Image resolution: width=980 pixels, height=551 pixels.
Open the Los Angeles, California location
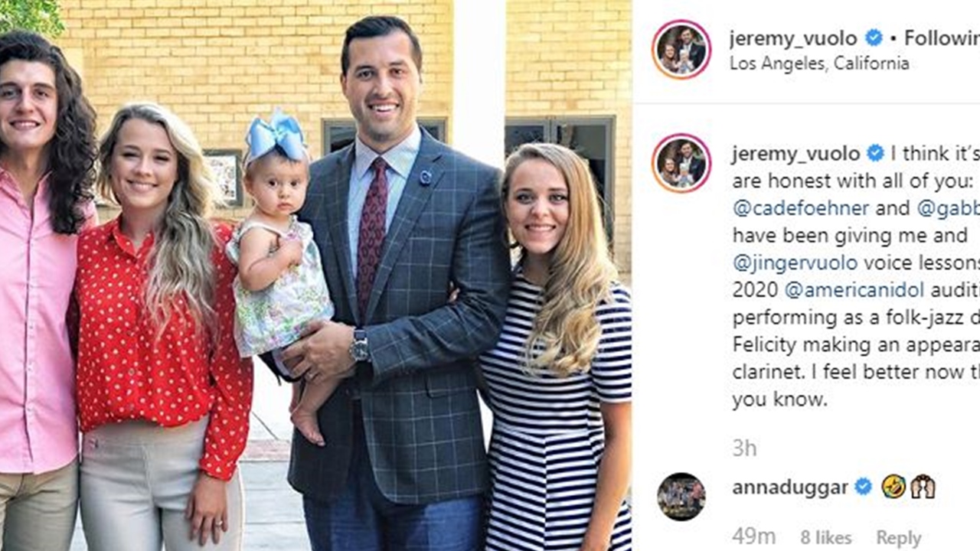(x=819, y=64)
